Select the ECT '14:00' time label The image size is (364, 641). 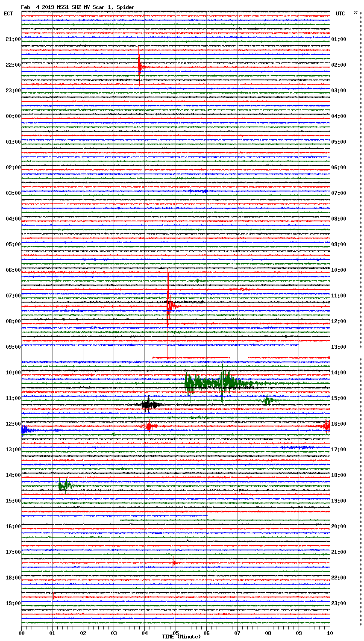(x=13, y=475)
